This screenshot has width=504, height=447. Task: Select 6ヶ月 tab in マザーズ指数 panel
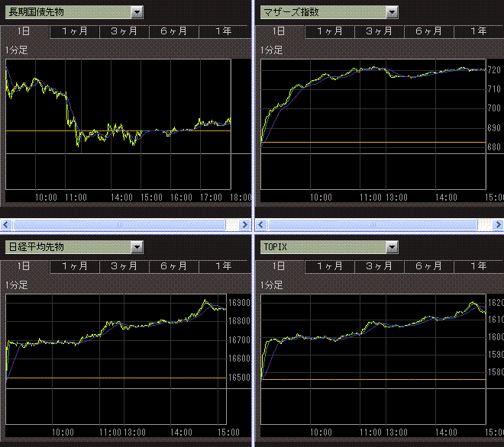(428, 31)
